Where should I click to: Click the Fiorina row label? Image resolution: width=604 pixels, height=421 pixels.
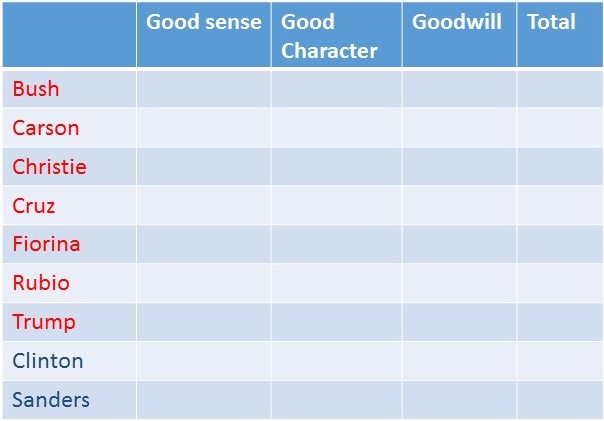click(46, 244)
